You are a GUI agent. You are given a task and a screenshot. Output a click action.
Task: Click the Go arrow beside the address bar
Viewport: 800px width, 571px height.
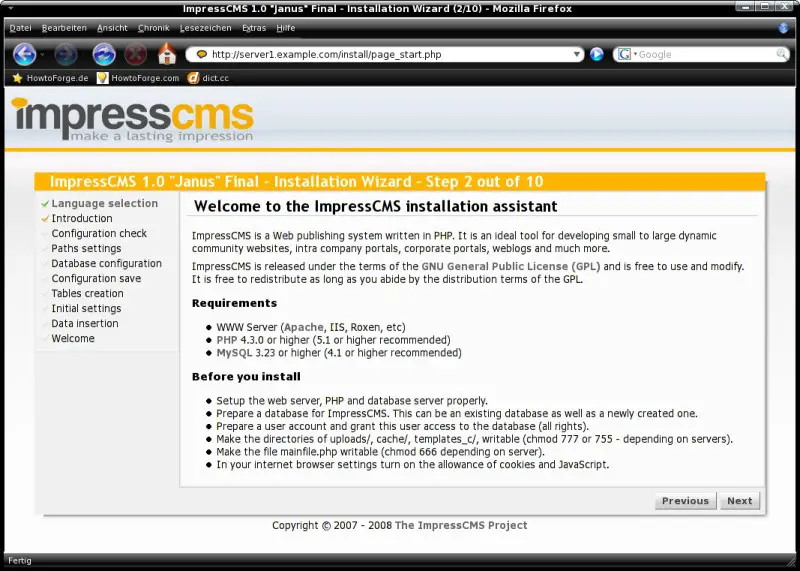click(596, 54)
